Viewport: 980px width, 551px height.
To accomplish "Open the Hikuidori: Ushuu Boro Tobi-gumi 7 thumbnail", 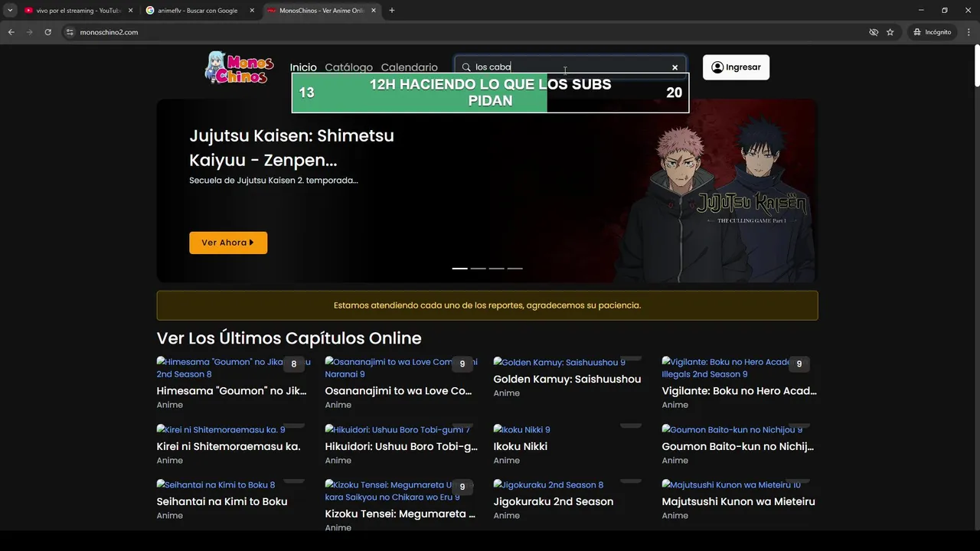I will (397, 429).
